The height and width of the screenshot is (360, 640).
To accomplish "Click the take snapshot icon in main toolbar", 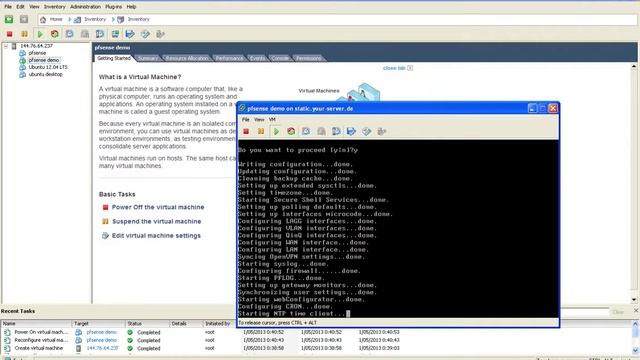I will pyautogui.click(x=70, y=34).
